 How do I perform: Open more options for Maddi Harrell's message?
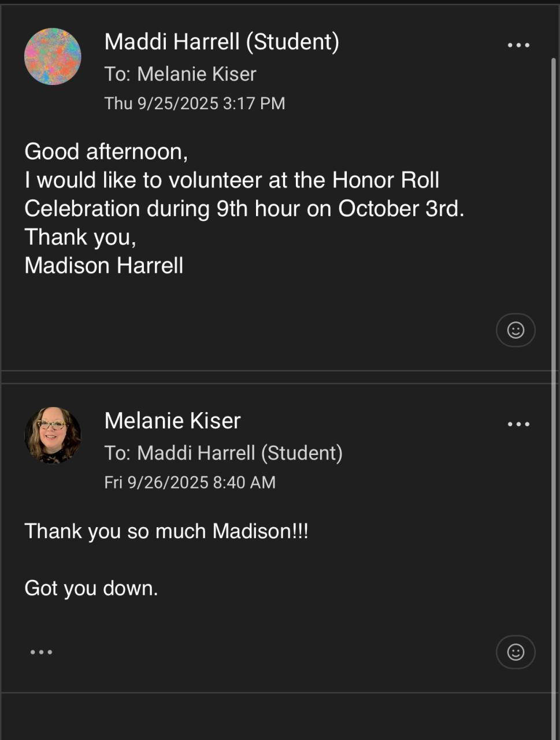(x=518, y=45)
